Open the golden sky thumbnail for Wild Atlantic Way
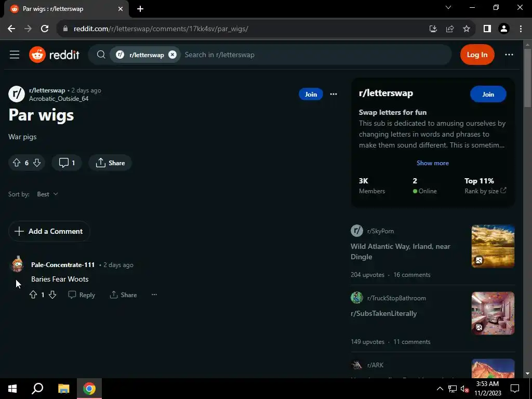The image size is (532, 399). click(493, 246)
